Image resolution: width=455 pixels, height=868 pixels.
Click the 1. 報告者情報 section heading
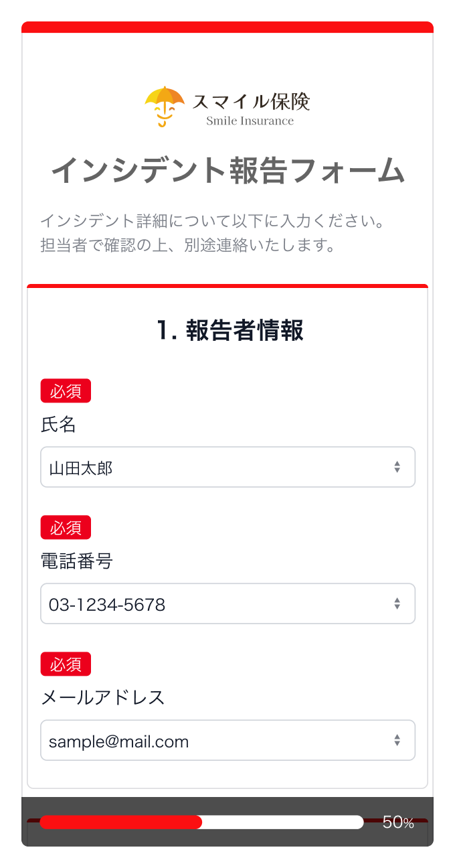click(x=227, y=331)
